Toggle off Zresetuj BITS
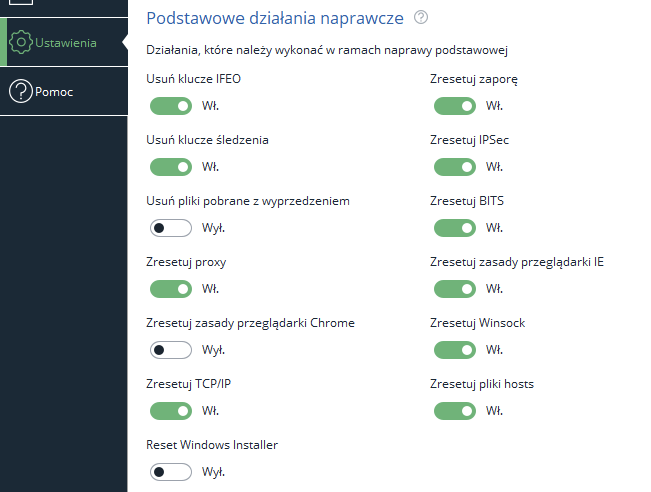Viewport: 651px width, 492px height. pos(454,228)
